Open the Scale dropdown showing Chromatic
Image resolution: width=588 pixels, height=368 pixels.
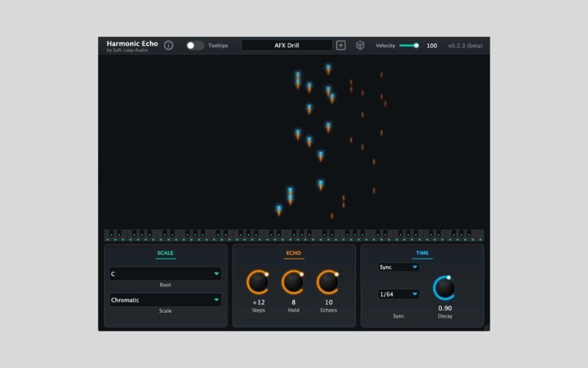pos(165,300)
